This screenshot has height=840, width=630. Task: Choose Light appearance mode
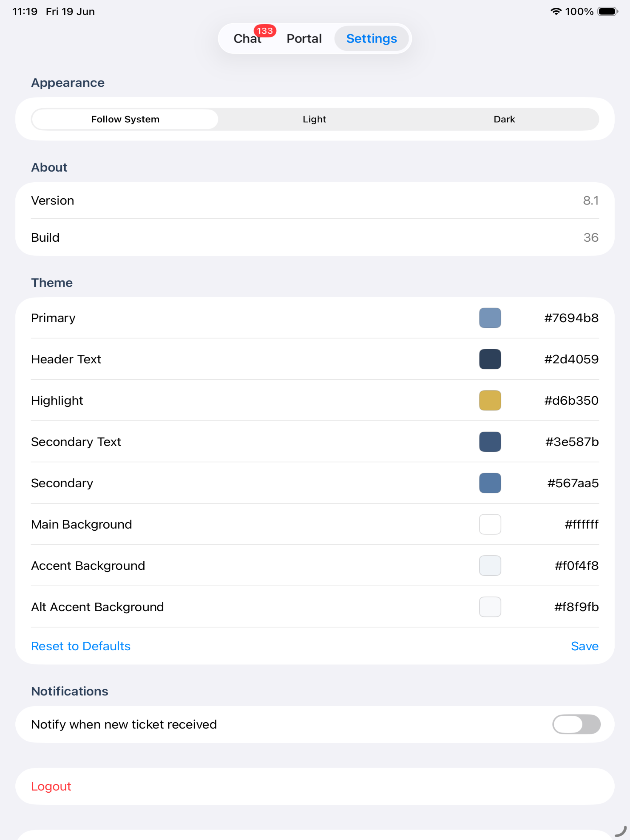coord(314,119)
